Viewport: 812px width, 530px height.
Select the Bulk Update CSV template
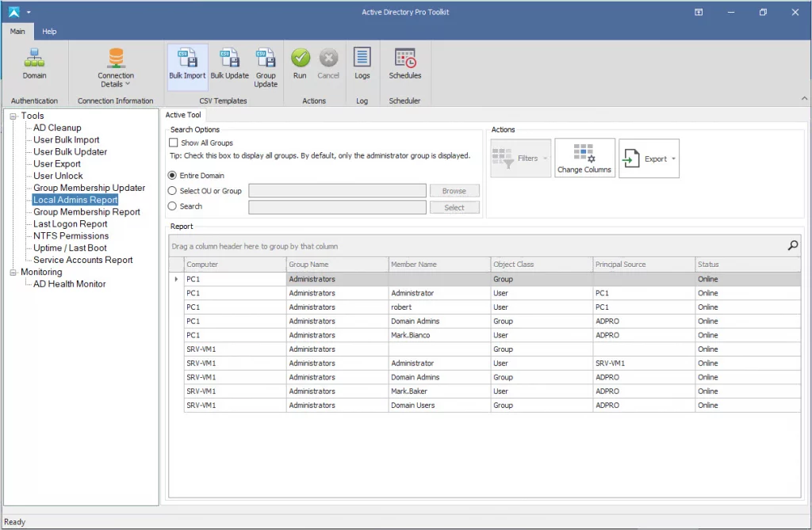[x=229, y=65]
